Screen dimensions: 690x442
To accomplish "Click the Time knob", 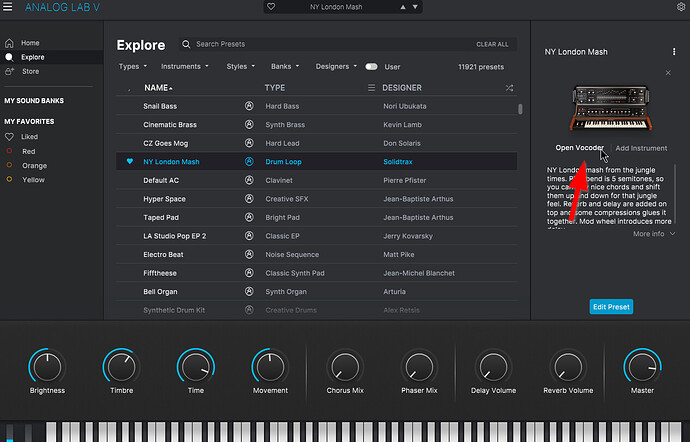I will [x=196, y=367].
